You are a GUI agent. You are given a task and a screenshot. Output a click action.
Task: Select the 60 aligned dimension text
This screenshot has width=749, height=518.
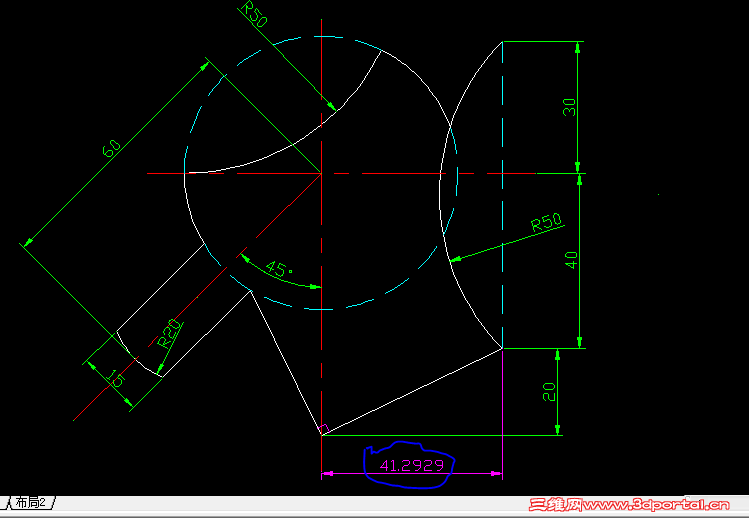coord(111,148)
